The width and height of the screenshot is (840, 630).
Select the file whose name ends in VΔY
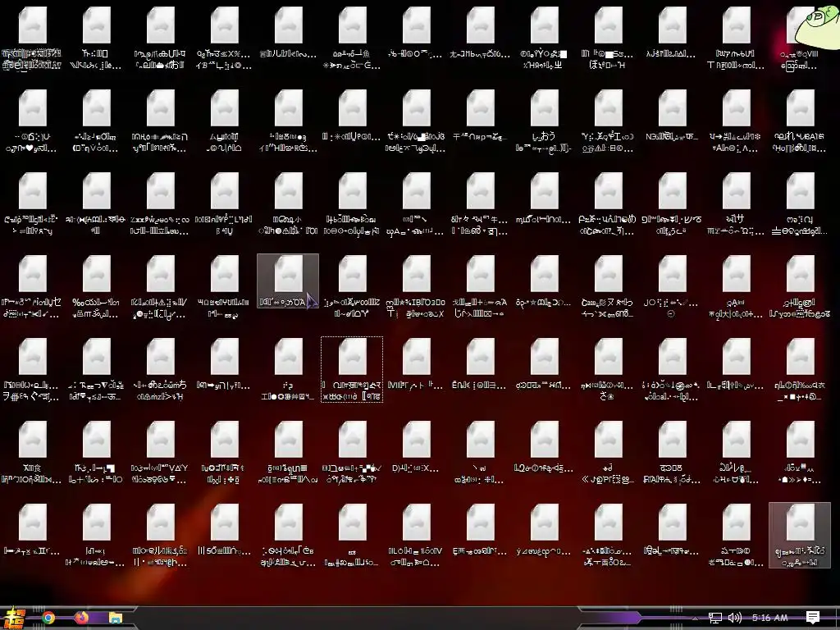pos(160,453)
